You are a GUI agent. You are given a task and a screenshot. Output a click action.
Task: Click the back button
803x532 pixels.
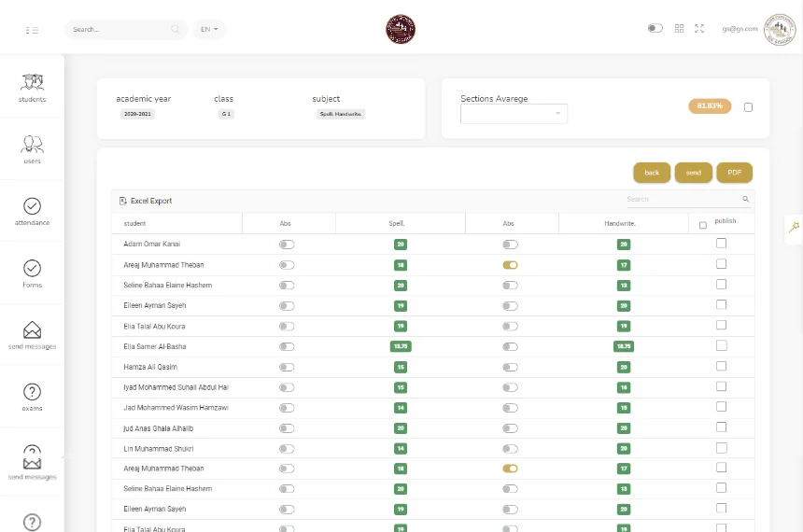click(x=652, y=173)
